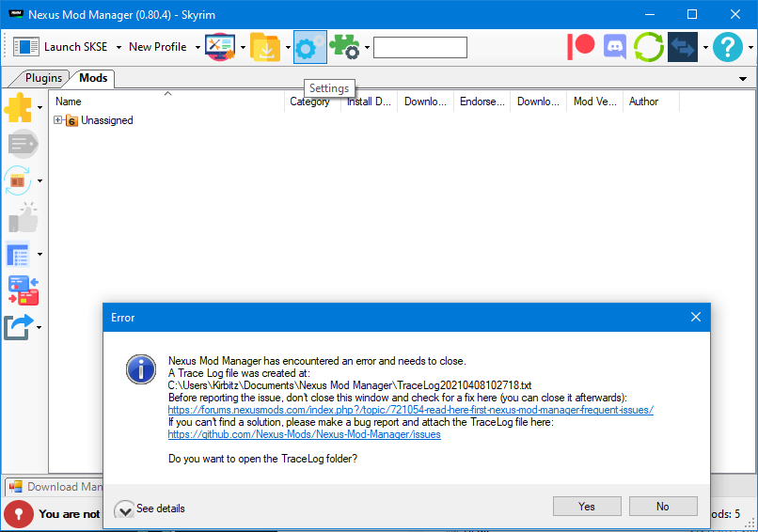Expand the tools icon dropdown arrow
Screen dimensions: 758x532
tap(243, 47)
